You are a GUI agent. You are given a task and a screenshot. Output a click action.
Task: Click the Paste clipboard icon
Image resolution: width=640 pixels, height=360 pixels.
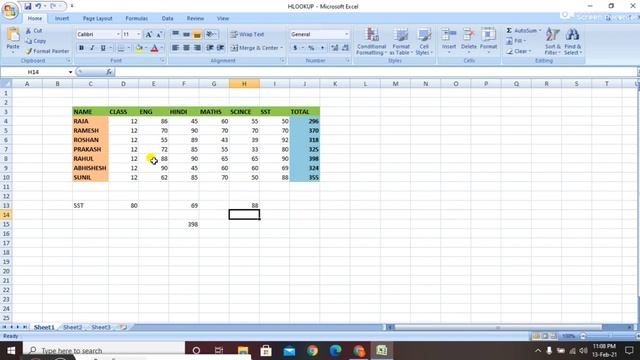click(13, 35)
